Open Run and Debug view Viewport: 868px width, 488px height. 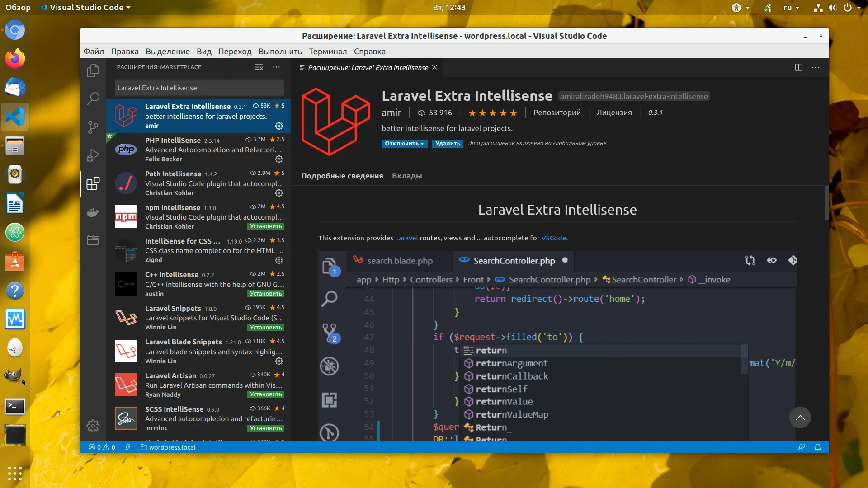pyautogui.click(x=93, y=155)
